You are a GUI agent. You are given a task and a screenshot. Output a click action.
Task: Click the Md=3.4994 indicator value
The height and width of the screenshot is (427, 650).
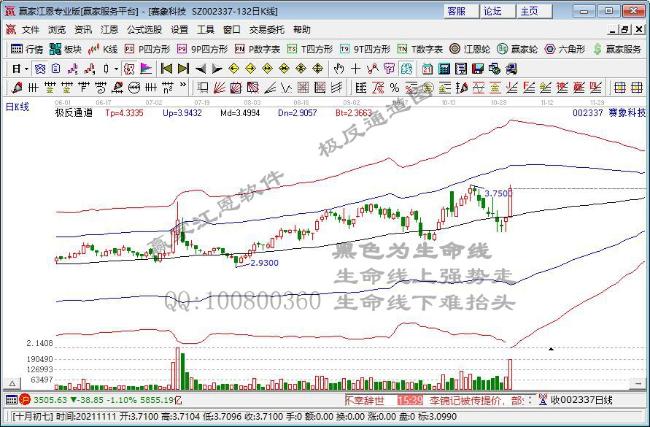tap(240, 112)
